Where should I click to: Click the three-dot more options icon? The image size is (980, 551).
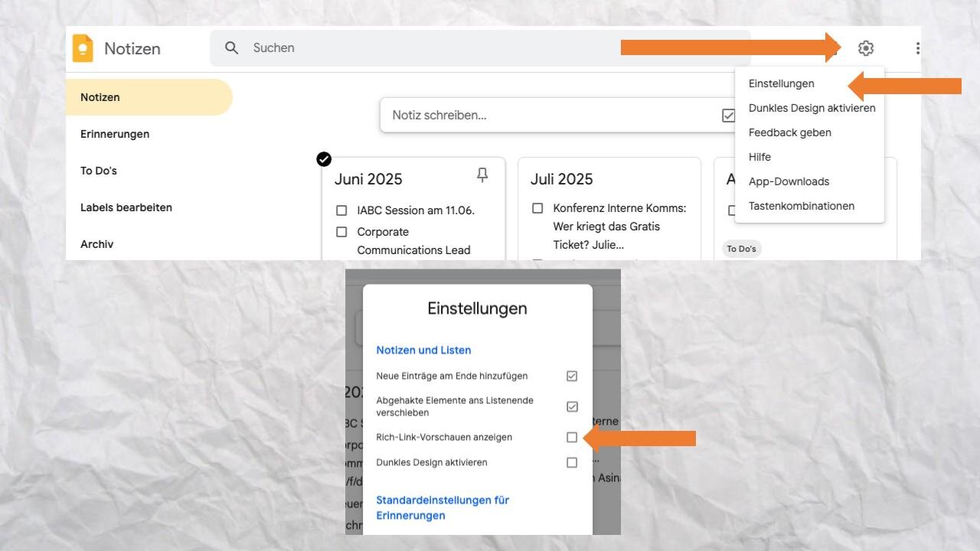pyautogui.click(x=916, y=48)
